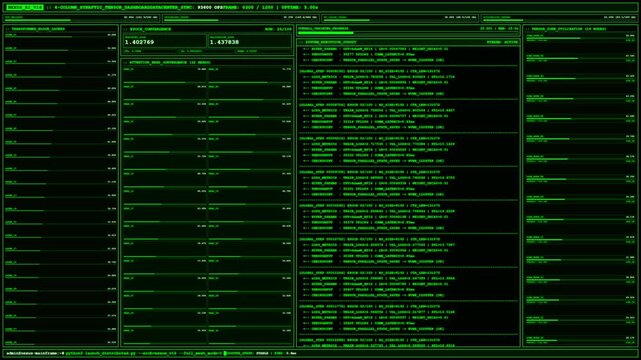The image size is (641, 360).
Task: Click the NEXUS_AI V14 badge
Action: point(25,7)
